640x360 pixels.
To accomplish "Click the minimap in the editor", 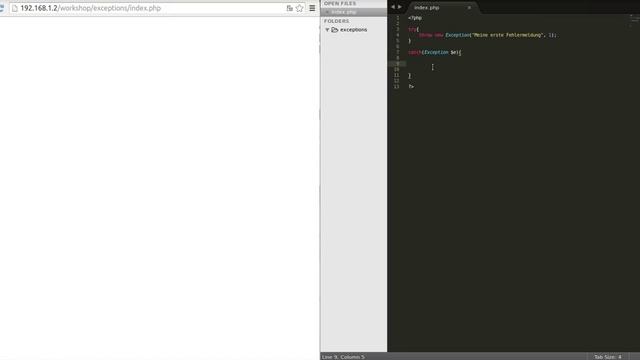I will [x=634, y=20].
